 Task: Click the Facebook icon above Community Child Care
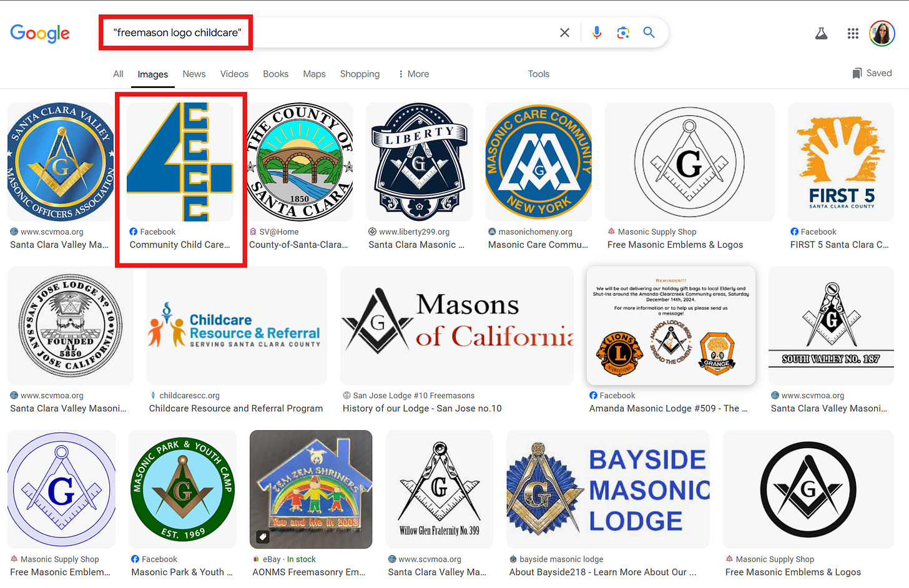coord(133,232)
